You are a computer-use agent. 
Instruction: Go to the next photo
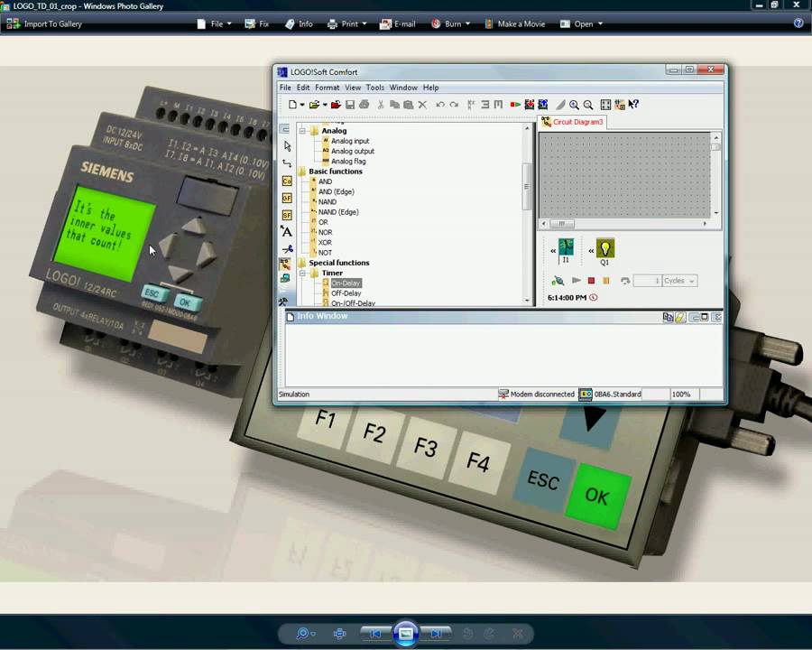tap(436, 633)
